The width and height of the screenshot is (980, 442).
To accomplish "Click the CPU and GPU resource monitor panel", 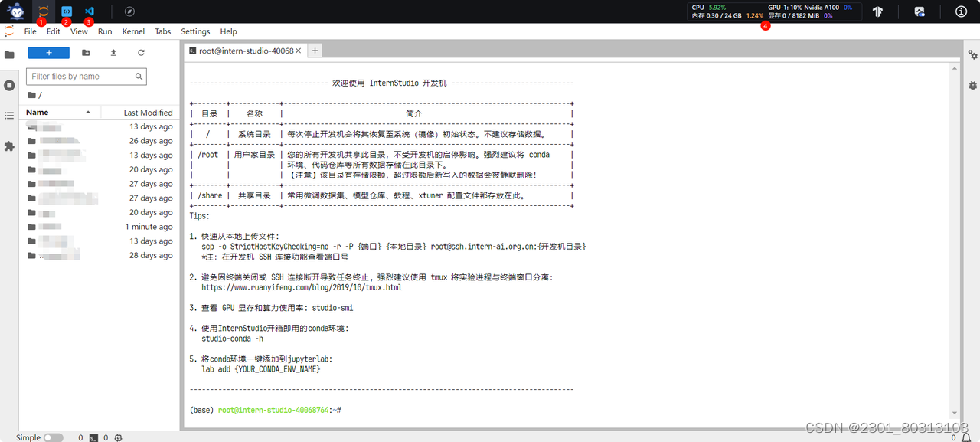I will pos(774,11).
